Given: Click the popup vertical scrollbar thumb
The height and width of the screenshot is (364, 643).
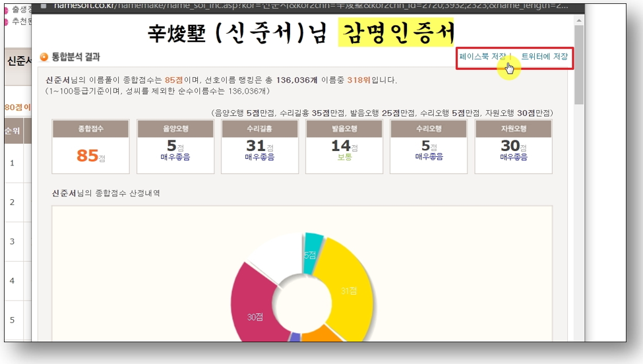Looking at the screenshot, I should (578, 65).
